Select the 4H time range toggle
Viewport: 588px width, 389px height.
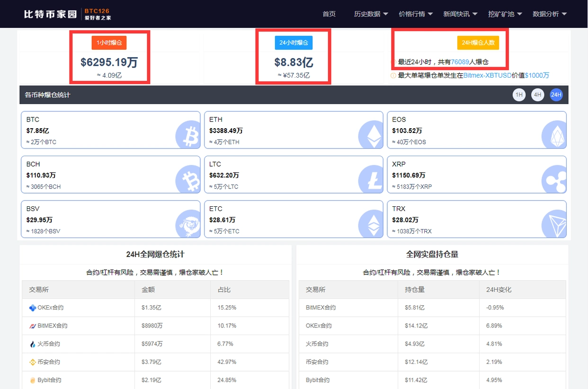538,95
